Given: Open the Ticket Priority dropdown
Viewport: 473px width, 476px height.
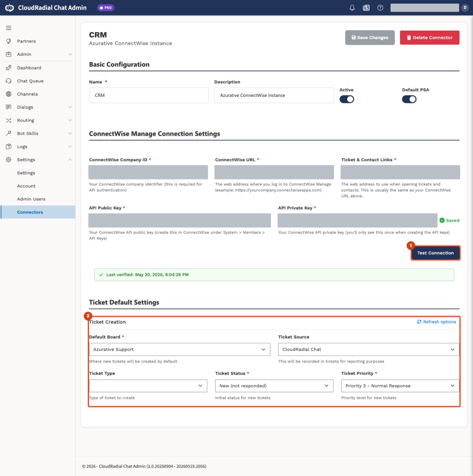Looking at the screenshot, I should coord(400,386).
